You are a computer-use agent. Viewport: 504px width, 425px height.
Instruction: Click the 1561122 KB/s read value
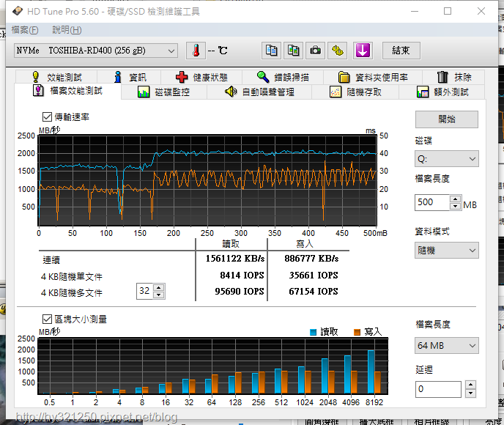(235, 259)
